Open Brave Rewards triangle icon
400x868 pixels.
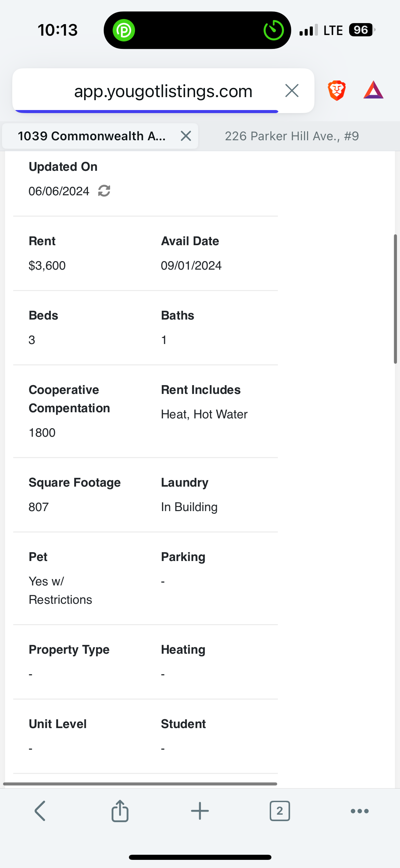[x=373, y=90]
